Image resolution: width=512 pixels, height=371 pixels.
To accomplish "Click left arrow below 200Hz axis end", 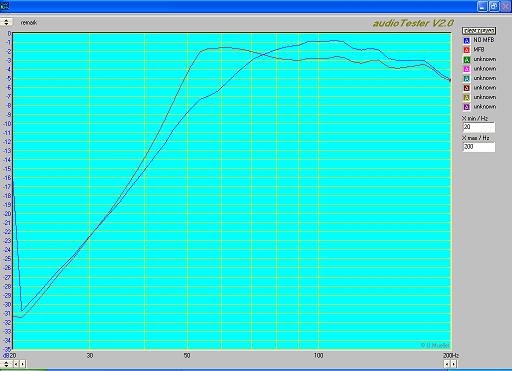I will tap(447, 364).
